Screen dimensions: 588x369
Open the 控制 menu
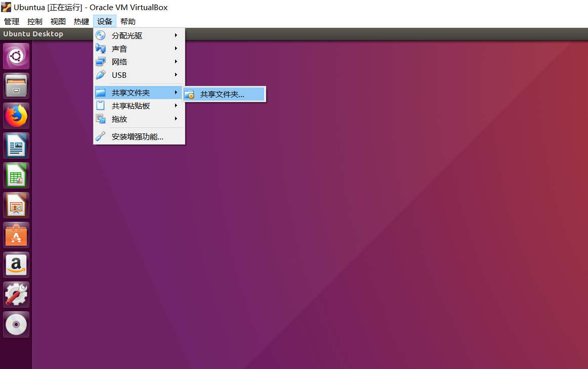35,21
